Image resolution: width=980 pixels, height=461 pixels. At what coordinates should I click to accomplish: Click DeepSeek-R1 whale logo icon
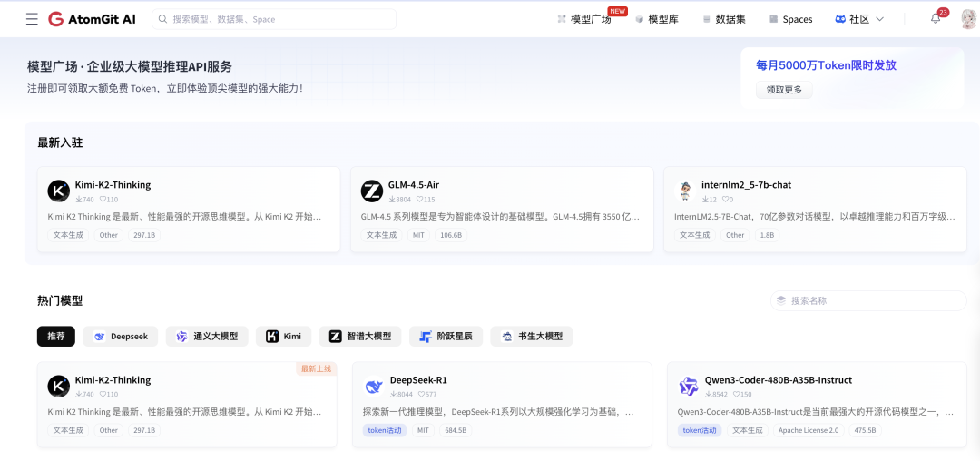click(374, 387)
